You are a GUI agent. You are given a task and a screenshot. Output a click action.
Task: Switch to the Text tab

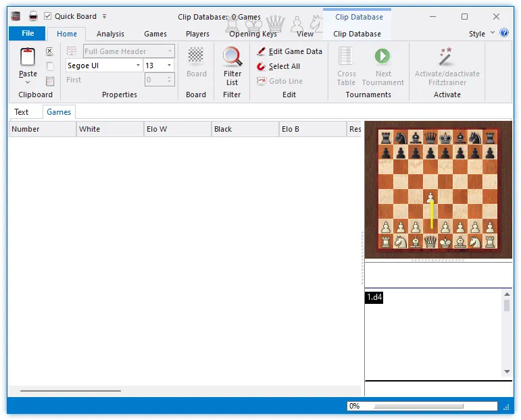click(x=21, y=112)
